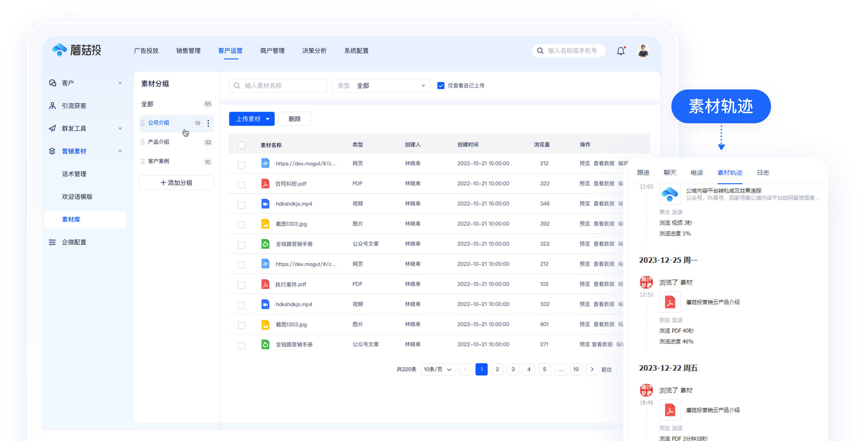The image size is (868, 441).
Task: Click the 删除 button above the table
Action: point(294,119)
